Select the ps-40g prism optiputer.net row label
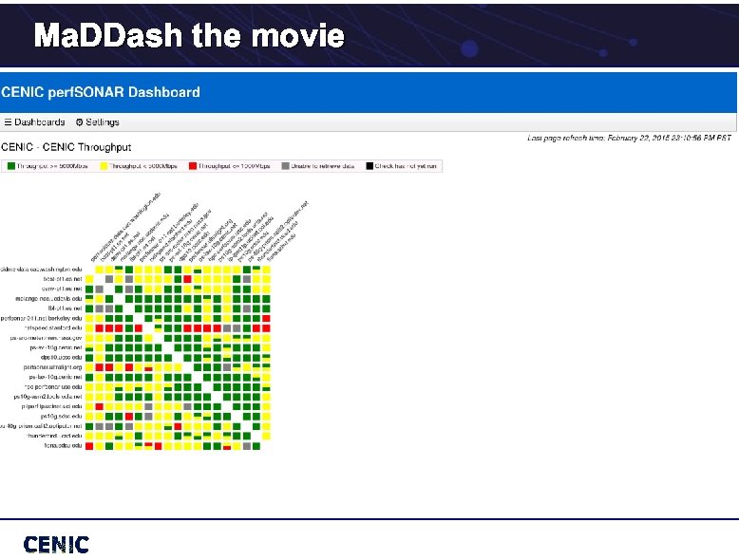The height and width of the screenshot is (560, 739). click(42, 426)
